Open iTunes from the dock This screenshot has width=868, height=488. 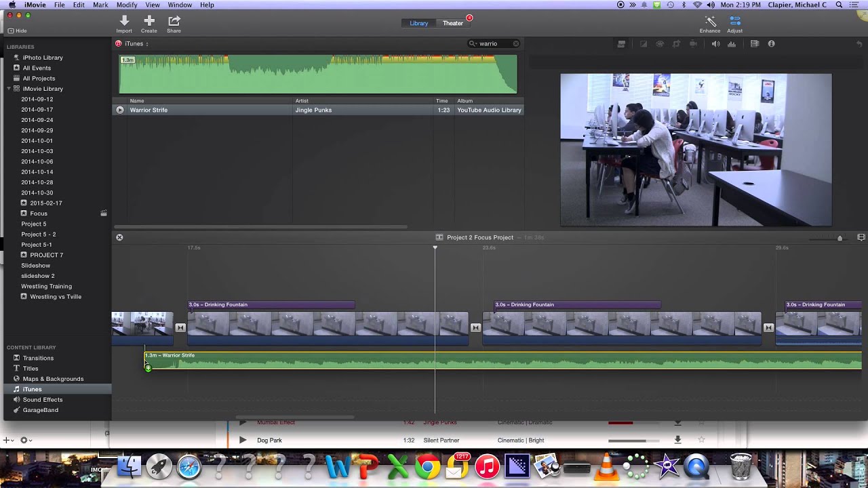click(487, 466)
